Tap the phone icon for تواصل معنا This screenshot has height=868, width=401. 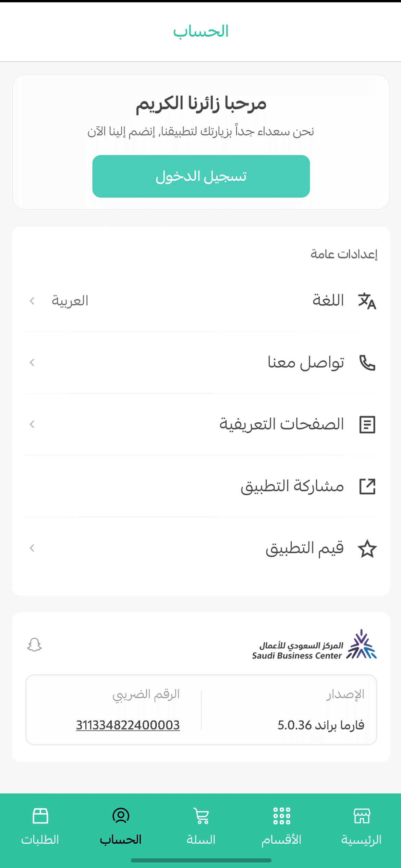click(x=367, y=363)
